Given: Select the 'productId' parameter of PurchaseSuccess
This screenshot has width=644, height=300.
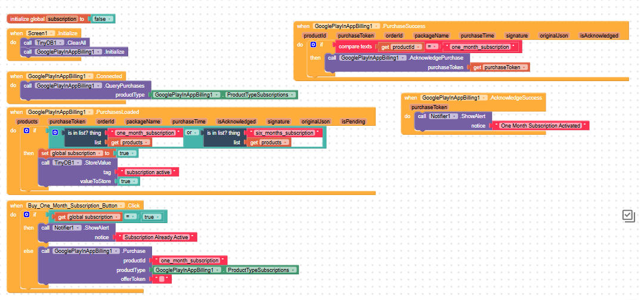Looking at the screenshot, I should (315, 36).
